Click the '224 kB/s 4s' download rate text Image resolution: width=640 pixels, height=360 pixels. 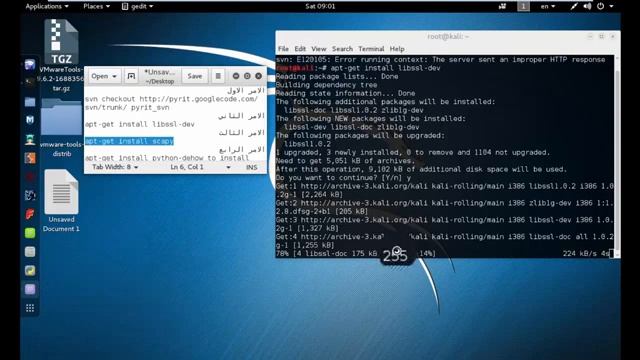tap(586, 253)
